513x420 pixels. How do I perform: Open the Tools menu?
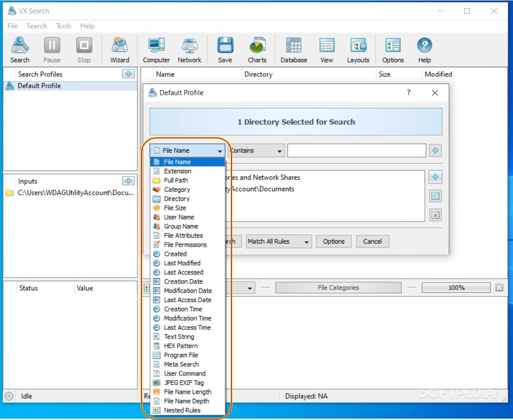[63, 26]
